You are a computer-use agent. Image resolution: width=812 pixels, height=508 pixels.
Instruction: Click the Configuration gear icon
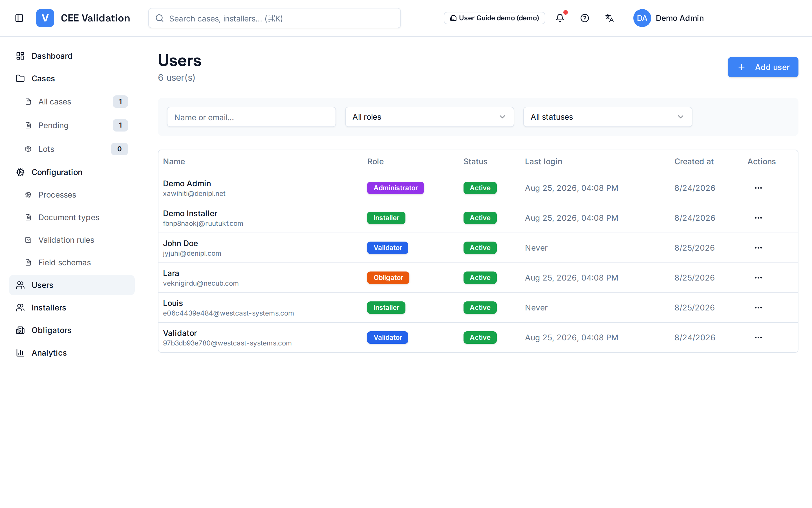click(20, 172)
